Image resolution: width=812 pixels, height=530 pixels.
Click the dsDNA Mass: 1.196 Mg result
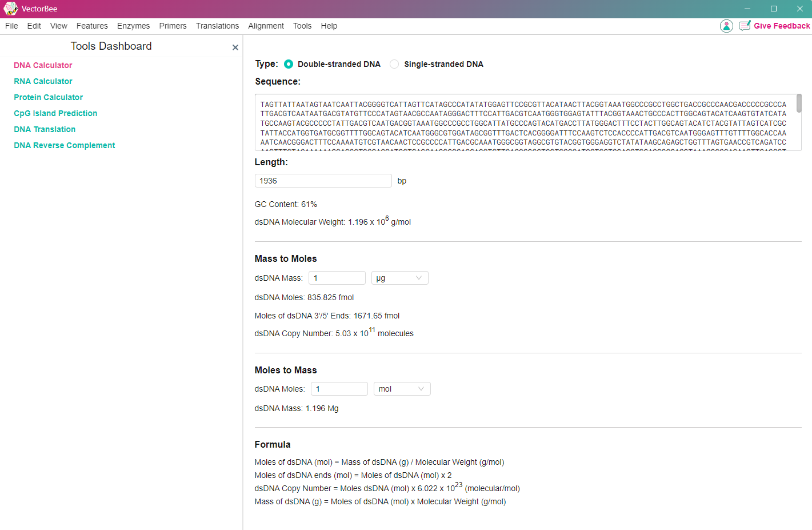click(x=297, y=408)
